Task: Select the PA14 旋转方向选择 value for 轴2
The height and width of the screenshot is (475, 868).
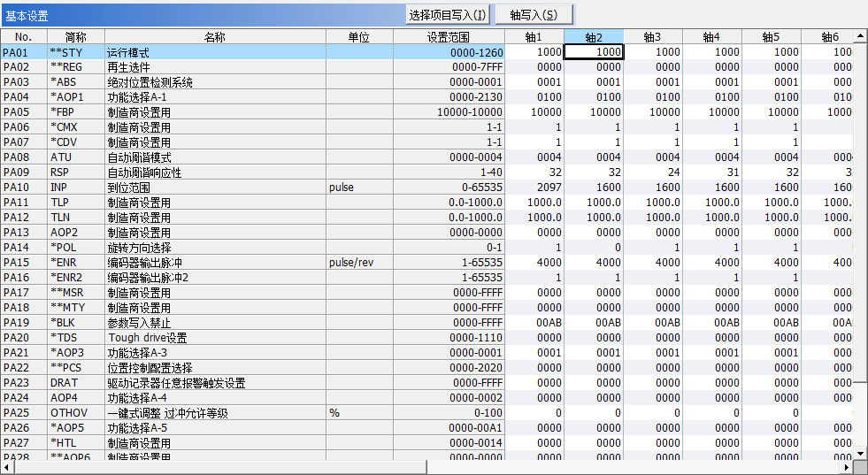Action: point(593,248)
